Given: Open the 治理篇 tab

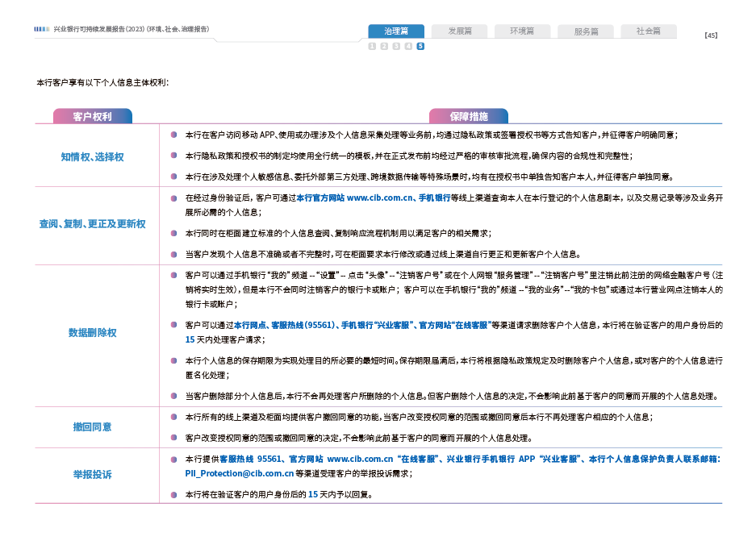Looking at the screenshot, I should (x=396, y=31).
